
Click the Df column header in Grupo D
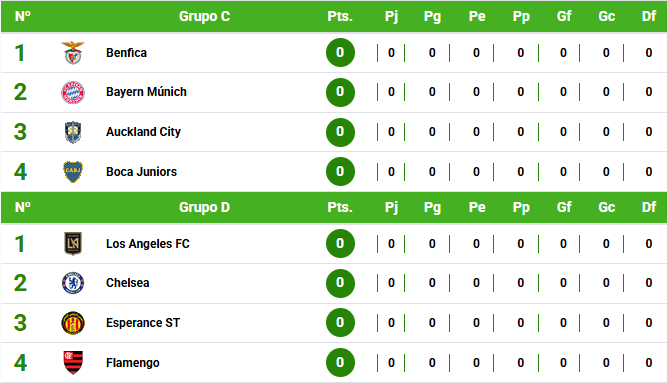tap(649, 207)
